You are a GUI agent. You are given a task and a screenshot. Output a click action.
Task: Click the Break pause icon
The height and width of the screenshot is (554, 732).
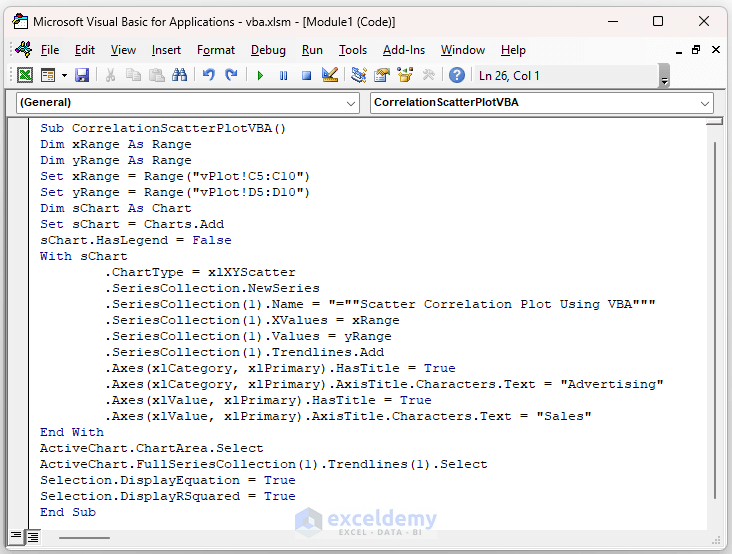click(x=283, y=75)
